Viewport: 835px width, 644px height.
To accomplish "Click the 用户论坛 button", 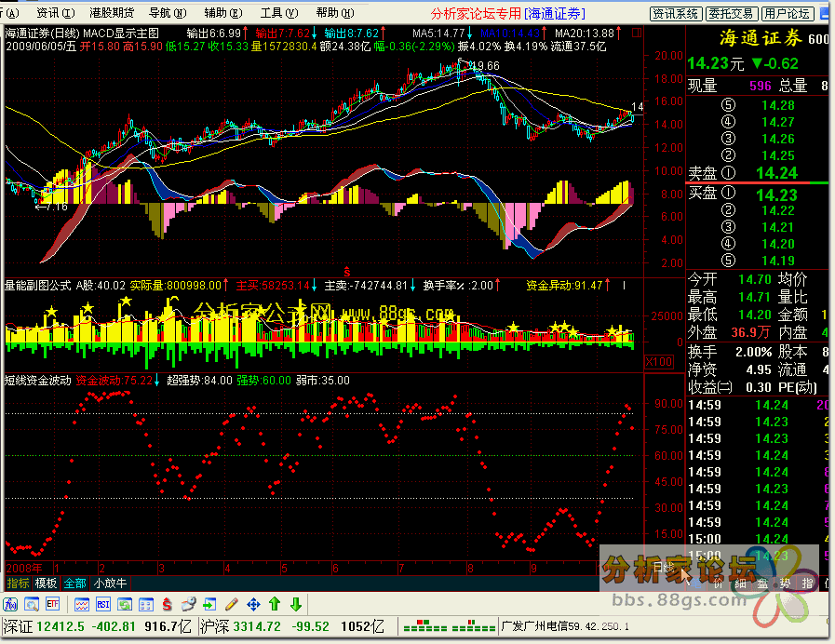I will [x=787, y=13].
